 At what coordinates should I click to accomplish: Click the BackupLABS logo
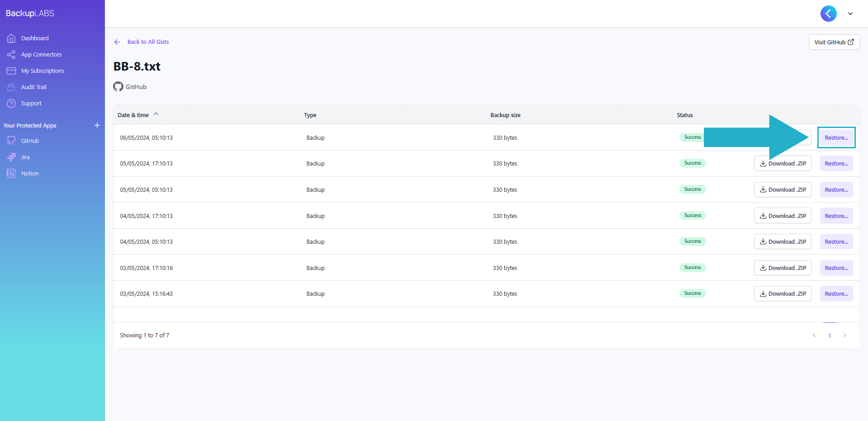coord(30,14)
